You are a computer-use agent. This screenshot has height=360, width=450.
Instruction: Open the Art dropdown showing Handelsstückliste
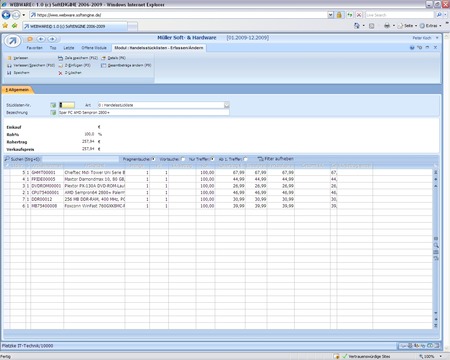click(x=227, y=105)
